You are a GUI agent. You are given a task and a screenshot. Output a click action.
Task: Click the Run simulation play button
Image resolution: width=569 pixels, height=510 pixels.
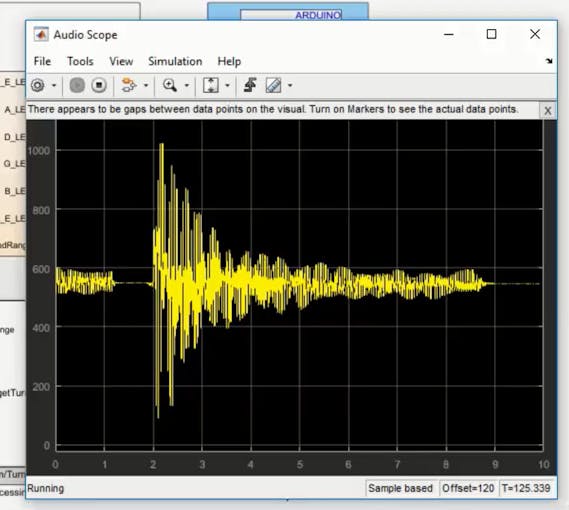coord(77,86)
